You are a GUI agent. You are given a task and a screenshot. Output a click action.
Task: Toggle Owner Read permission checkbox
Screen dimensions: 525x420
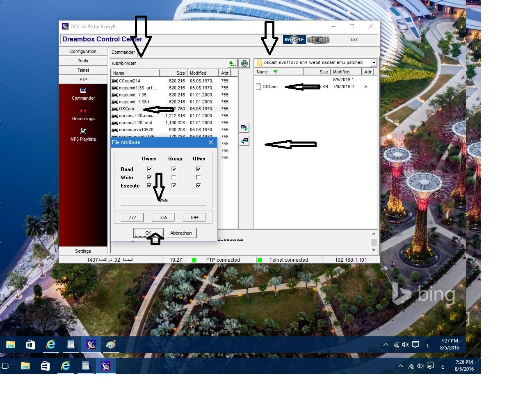point(149,169)
